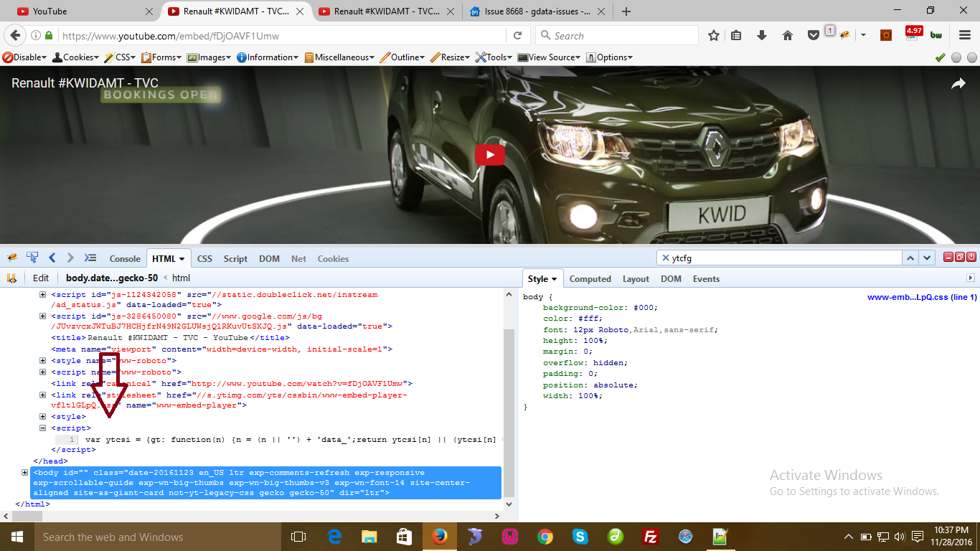This screenshot has height=551, width=980.
Task: Open the Firefox downloads arrow
Action: click(762, 36)
